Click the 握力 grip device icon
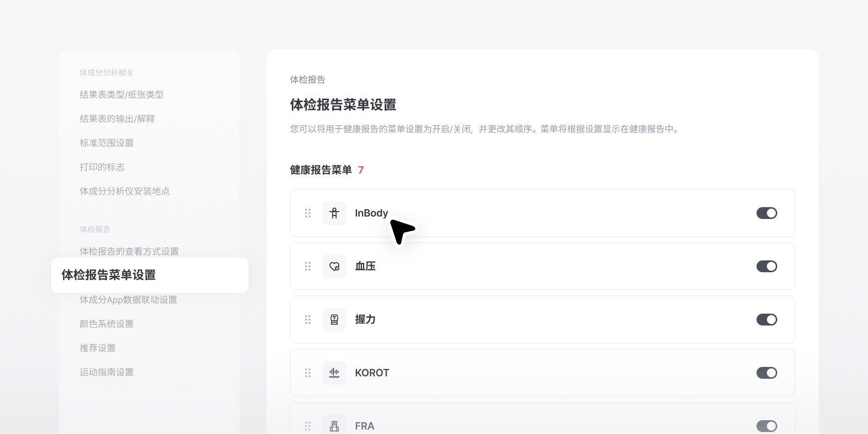This screenshot has height=434, width=868. tap(334, 320)
